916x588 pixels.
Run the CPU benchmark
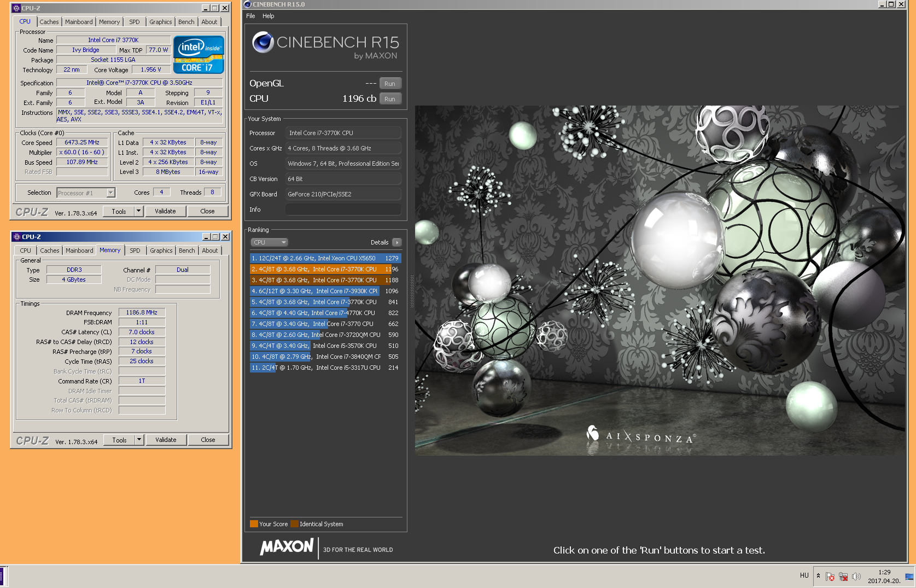click(390, 99)
